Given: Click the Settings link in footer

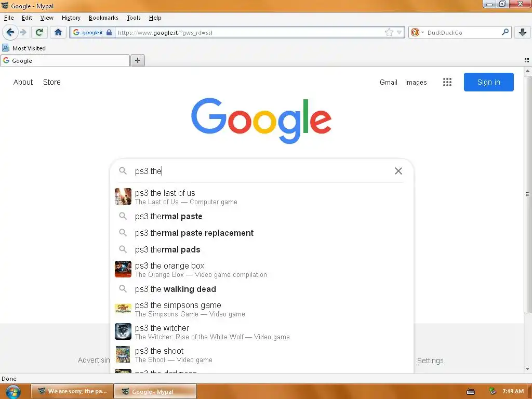Looking at the screenshot, I should click(430, 361).
